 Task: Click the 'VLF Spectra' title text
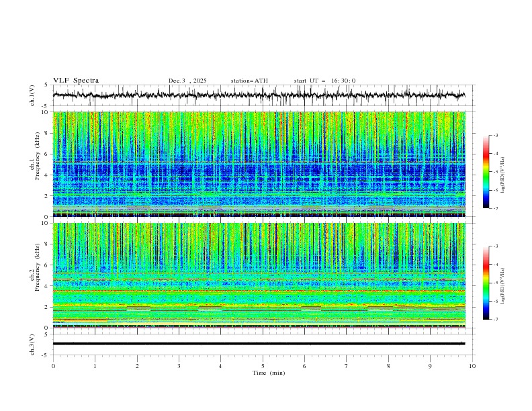pos(76,81)
